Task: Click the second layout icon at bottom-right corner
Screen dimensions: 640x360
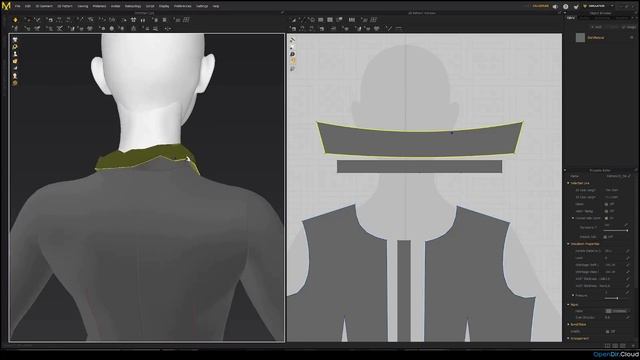Action: tap(615, 346)
